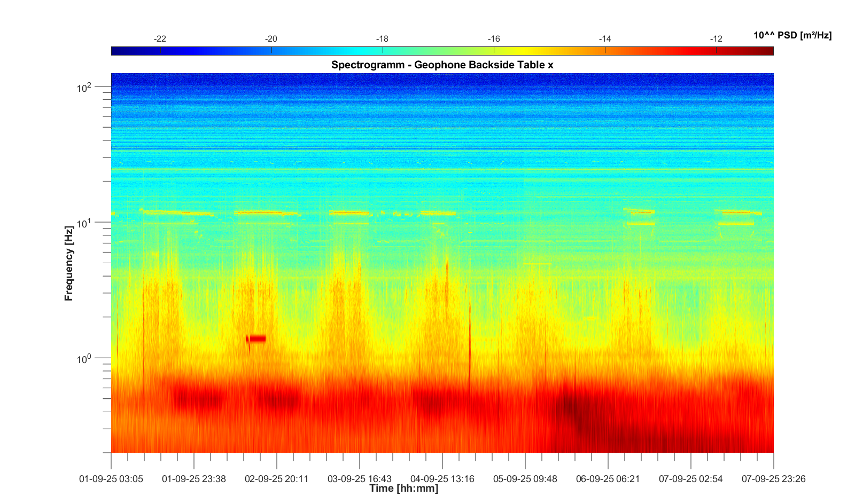The image size is (855, 504).
Task: Pick the dark red end of colorbar
Action: tap(768, 51)
